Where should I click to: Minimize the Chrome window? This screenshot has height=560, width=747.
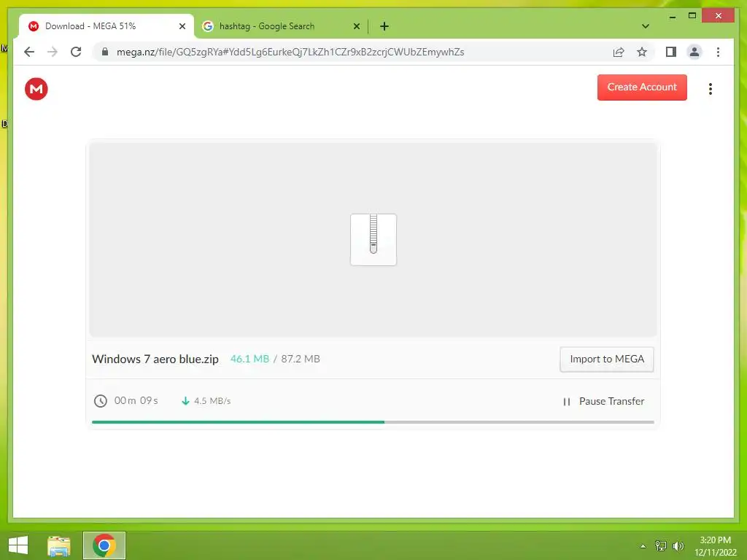[x=672, y=16]
